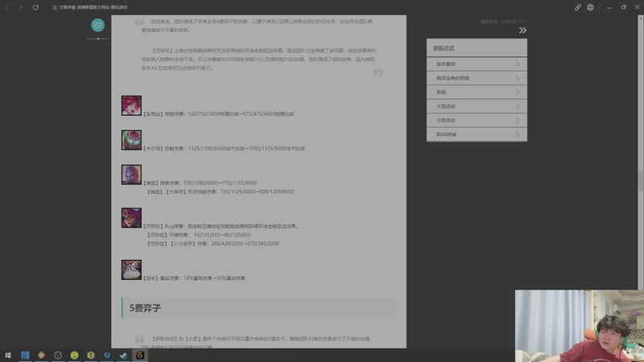
Task: Click the pink-haired champion portrait with 520/750/3600 stats
Action: tap(131, 105)
